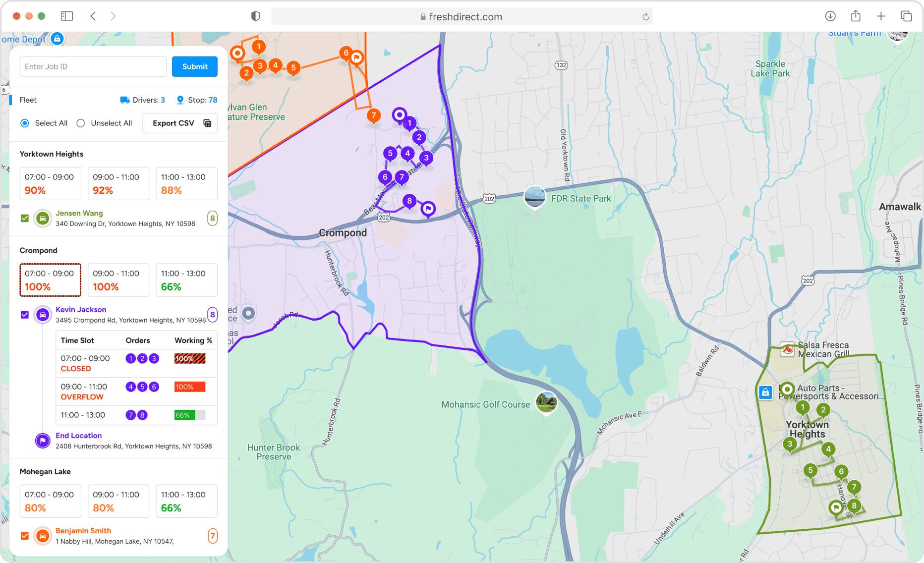This screenshot has width=924, height=563.
Task: Click the green stop 4 map pin
Action: tap(828, 450)
